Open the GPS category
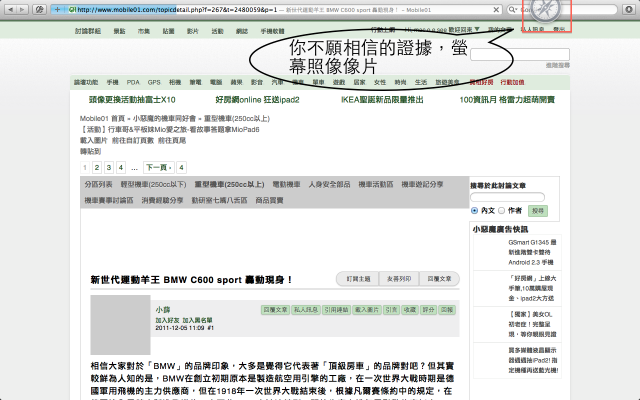The width and height of the screenshot is (640, 400). tap(154, 82)
